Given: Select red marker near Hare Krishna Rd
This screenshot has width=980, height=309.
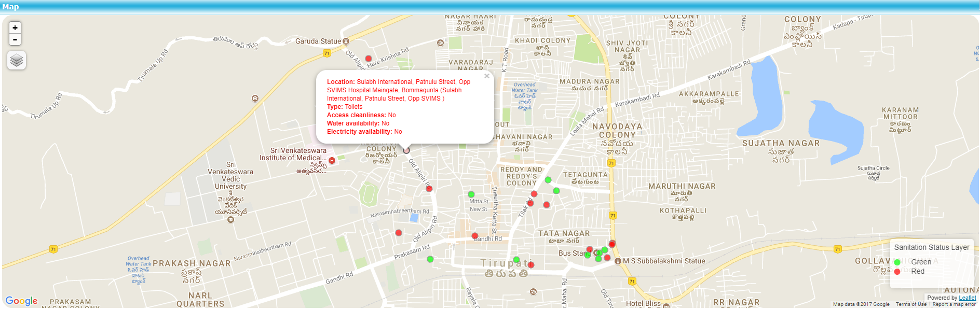Looking at the screenshot, I should (369, 59).
